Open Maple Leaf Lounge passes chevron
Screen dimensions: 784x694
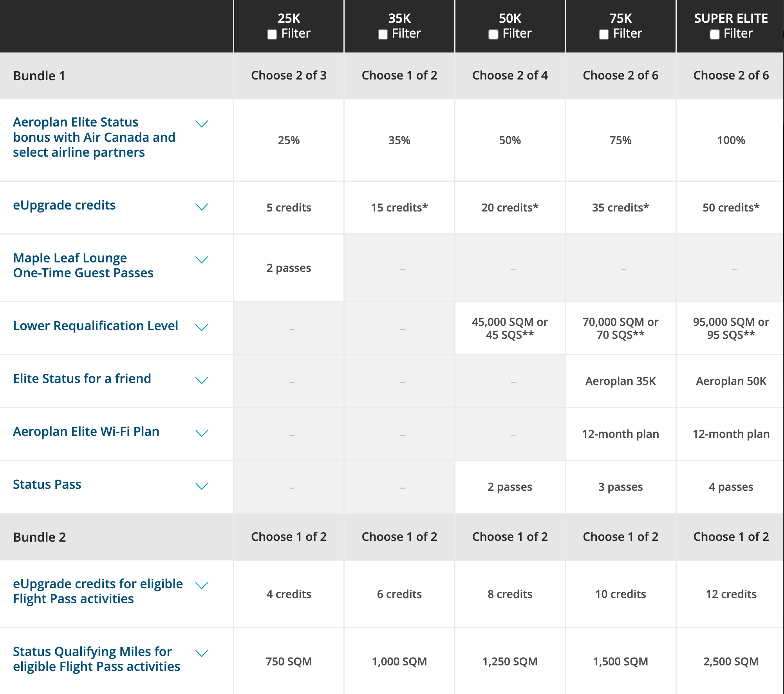pyautogui.click(x=202, y=260)
